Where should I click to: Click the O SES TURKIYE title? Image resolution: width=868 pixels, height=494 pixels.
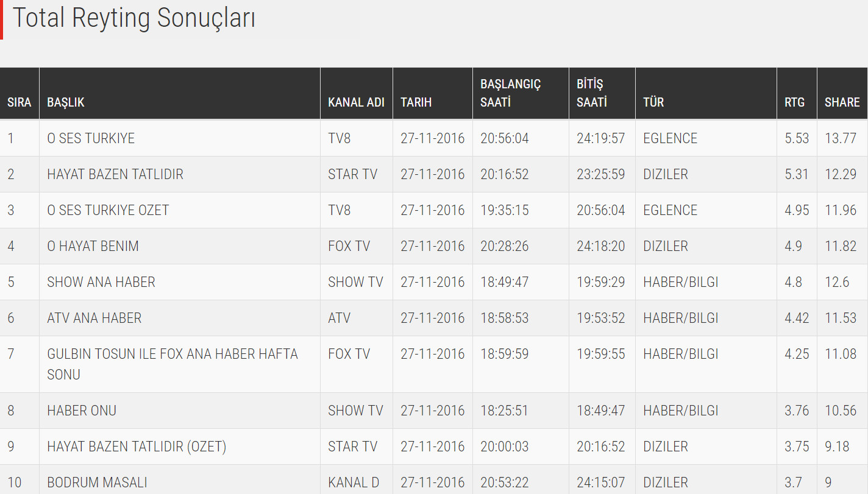point(91,138)
